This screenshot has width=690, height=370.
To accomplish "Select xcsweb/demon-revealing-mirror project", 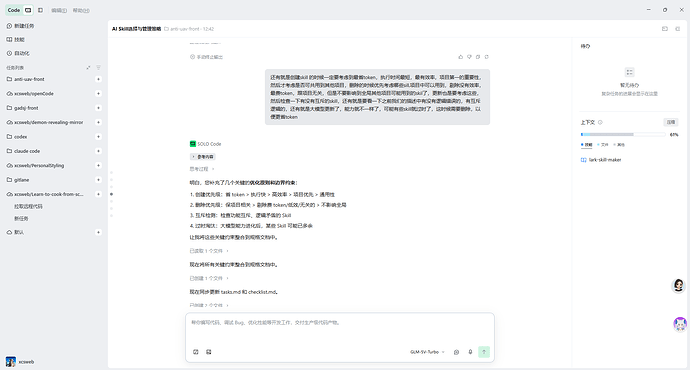I will tap(45, 122).
